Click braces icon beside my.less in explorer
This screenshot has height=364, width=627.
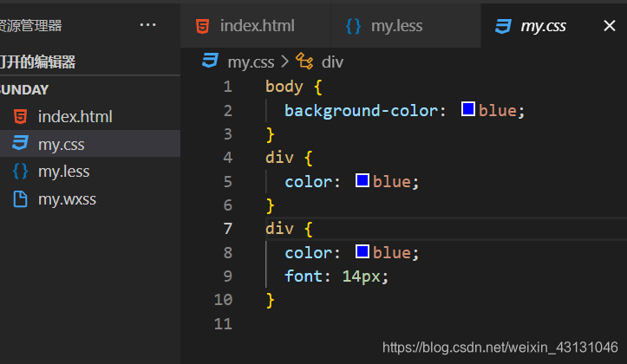click(x=21, y=171)
